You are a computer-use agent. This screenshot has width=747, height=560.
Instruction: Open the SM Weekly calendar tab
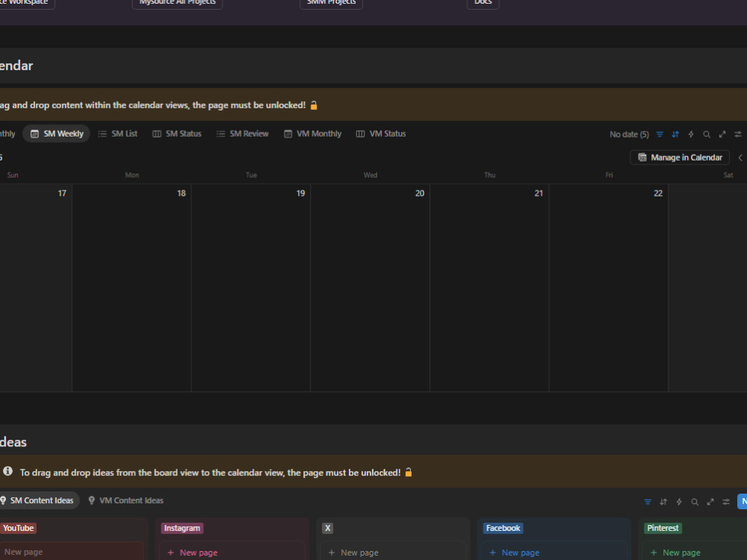57,134
